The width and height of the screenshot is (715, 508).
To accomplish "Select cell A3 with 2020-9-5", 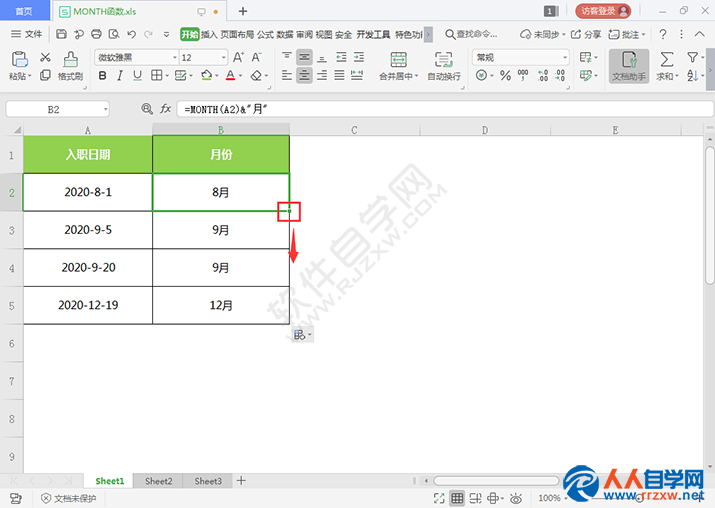I will coord(88,230).
